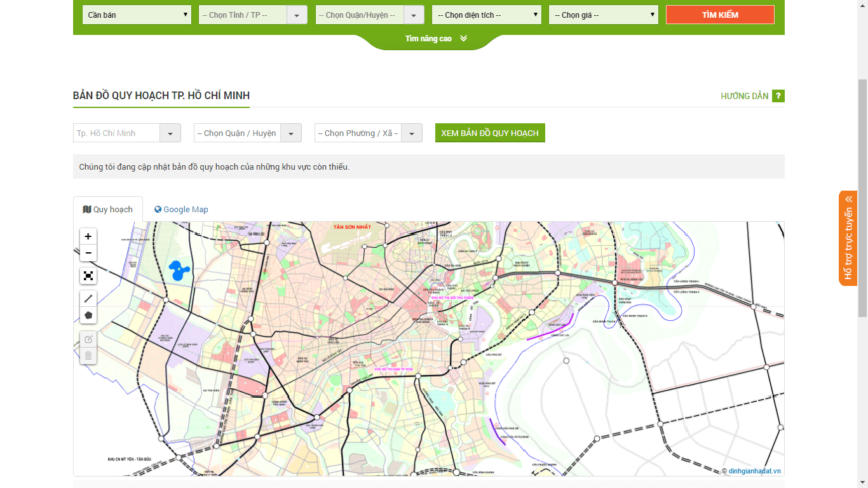Open the Chọn Tỉnh / TP dropdown
Screen dimensions: 868x488
(x=252, y=15)
